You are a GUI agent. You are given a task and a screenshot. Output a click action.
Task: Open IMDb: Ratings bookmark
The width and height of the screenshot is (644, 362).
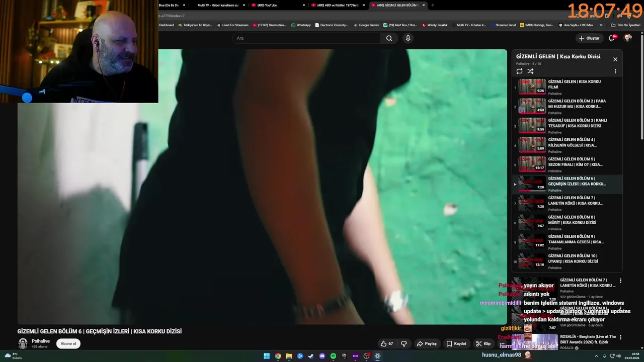[x=537, y=25]
